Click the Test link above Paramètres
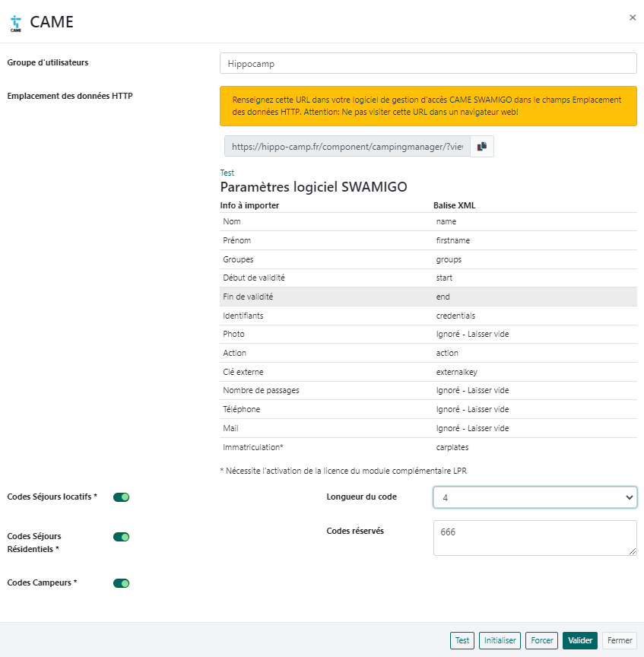The height and width of the screenshot is (657, 644). tap(227, 173)
